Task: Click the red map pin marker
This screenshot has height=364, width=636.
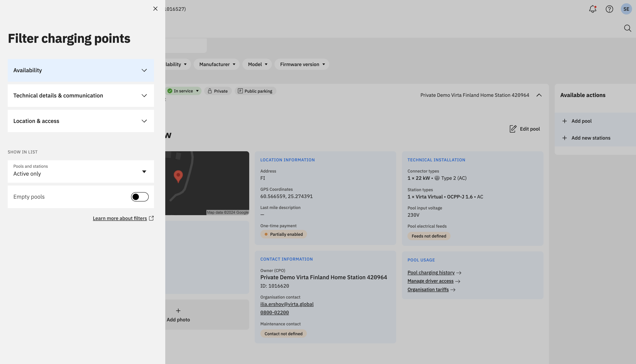Action: 178,176
